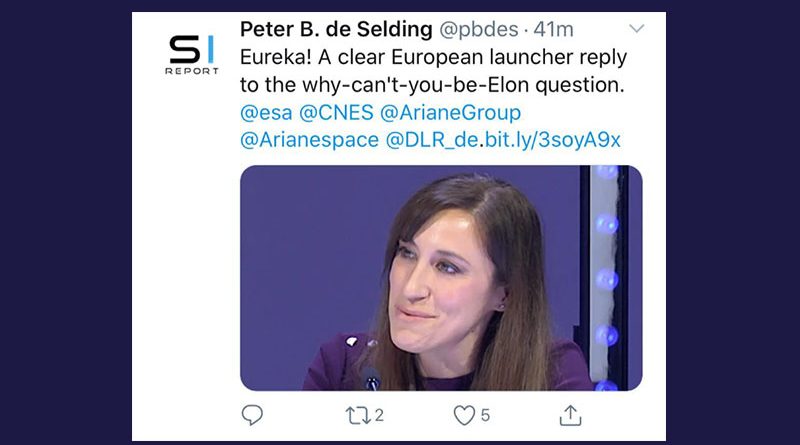Viewport: 800px width, 445px height.
Task: Open the bit.ly/3soyA9x link
Action: click(x=559, y=140)
